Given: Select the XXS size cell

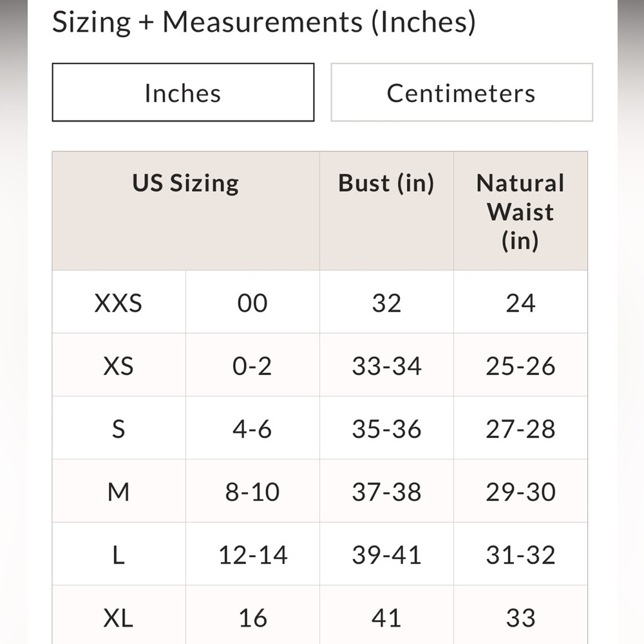Looking at the screenshot, I should point(118,303).
